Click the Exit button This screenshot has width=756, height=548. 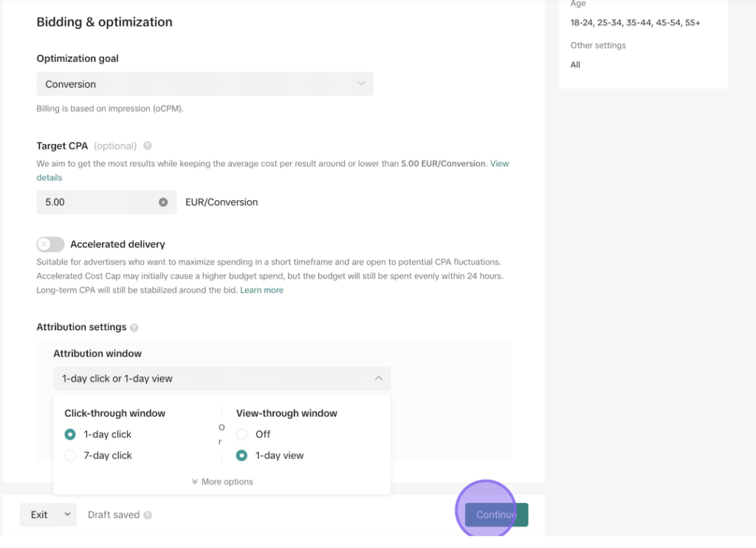pos(39,515)
